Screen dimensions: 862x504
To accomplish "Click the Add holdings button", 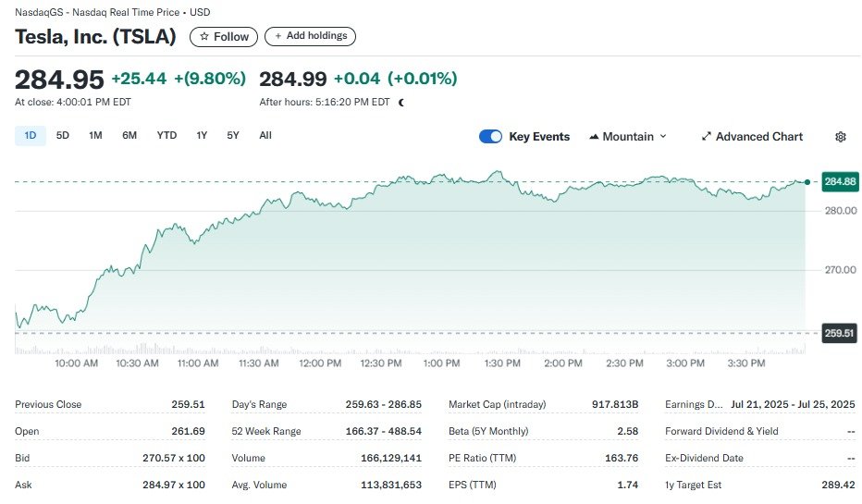I will [x=310, y=36].
